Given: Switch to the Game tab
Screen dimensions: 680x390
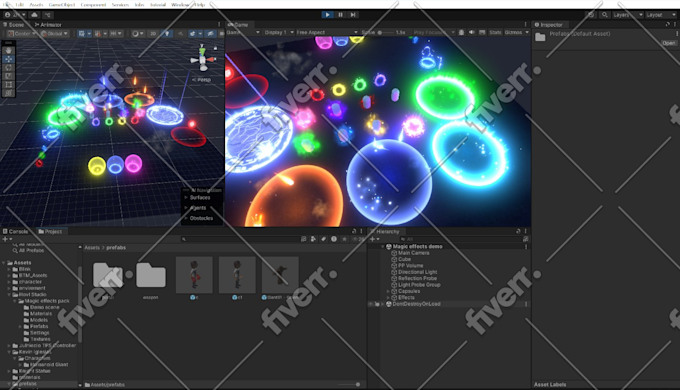Looking at the screenshot, I should tap(238, 25).
